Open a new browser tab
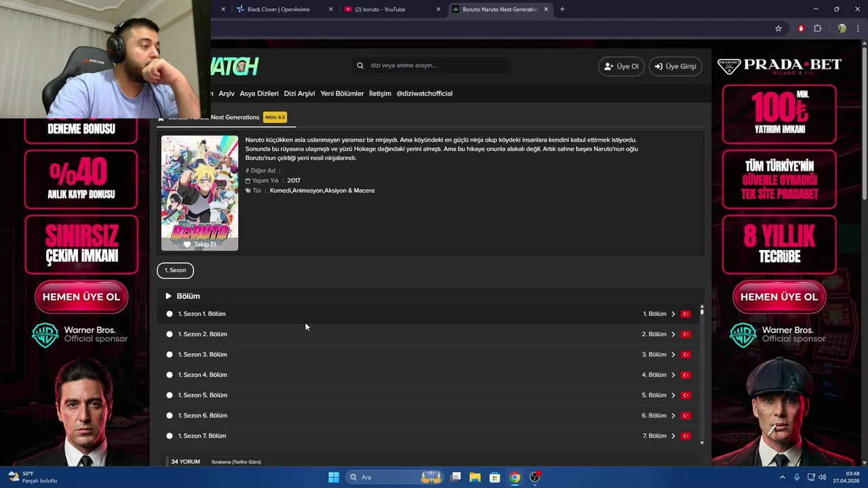Screen dimensions: 868x488 (x=562, y=9)
